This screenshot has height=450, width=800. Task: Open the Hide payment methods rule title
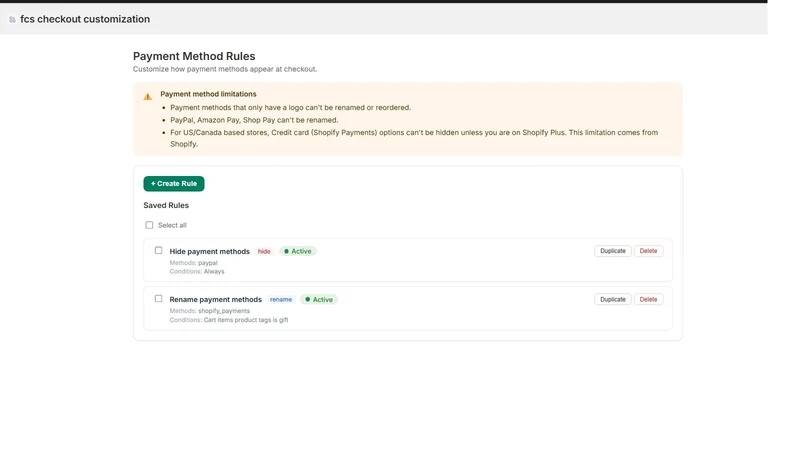(210, 252)
